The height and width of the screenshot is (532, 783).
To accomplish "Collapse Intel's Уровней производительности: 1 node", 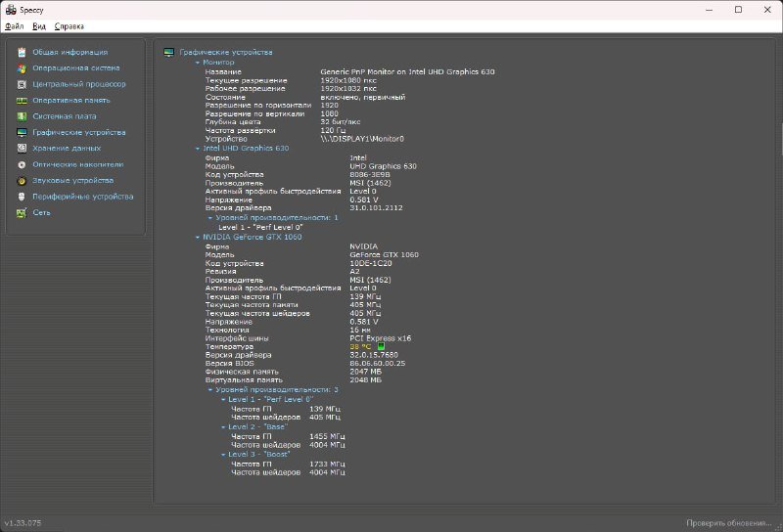I will click(210, 218).
